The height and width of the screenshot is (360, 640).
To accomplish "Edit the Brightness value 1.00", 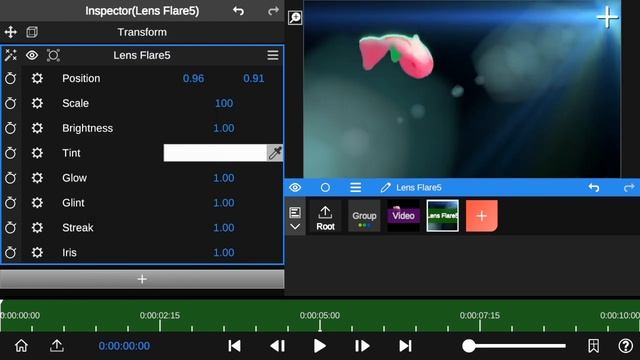I will click(224, 128).
